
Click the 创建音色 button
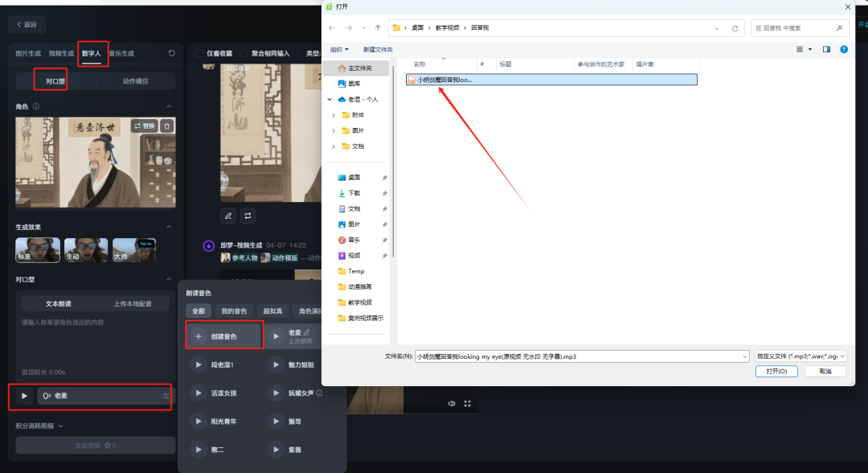[x=224, y=336]
